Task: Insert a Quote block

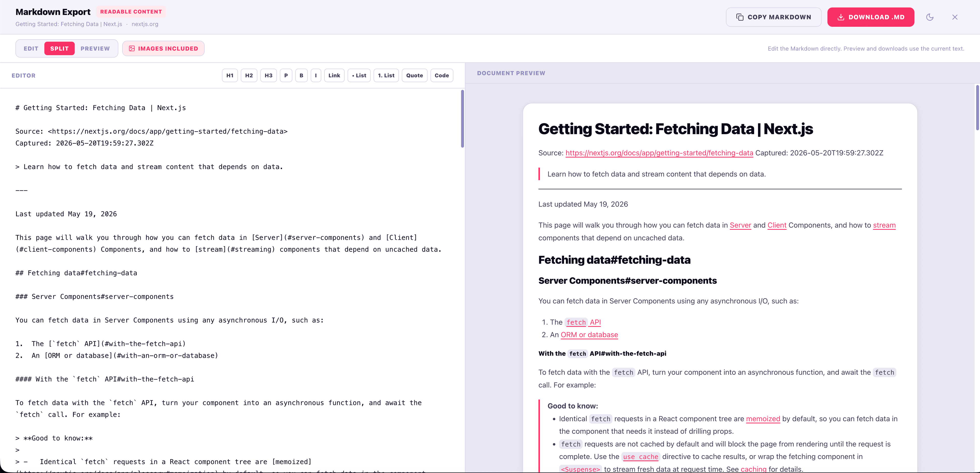Action: coord(415,75)
